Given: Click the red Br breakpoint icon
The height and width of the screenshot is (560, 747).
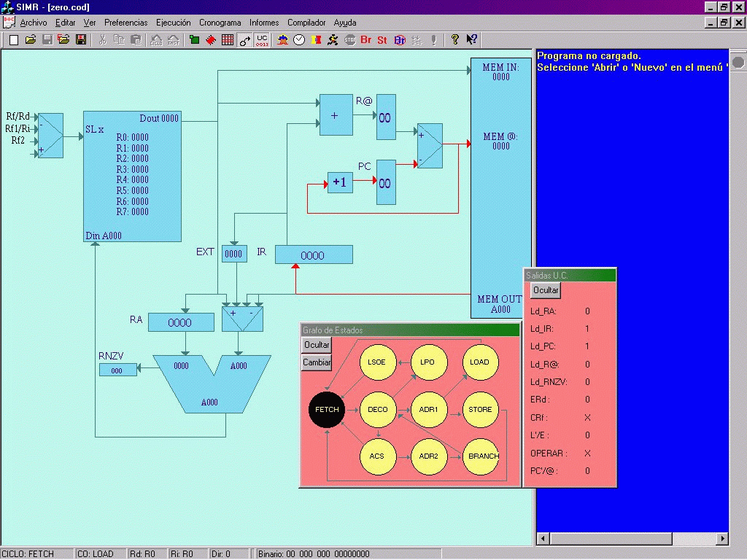Looking at the screenshot, I should (x=366, y=39).
